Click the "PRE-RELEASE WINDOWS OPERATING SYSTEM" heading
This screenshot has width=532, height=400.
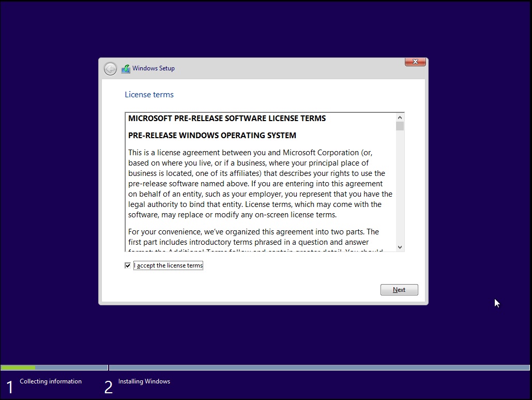tap(212, 136)
